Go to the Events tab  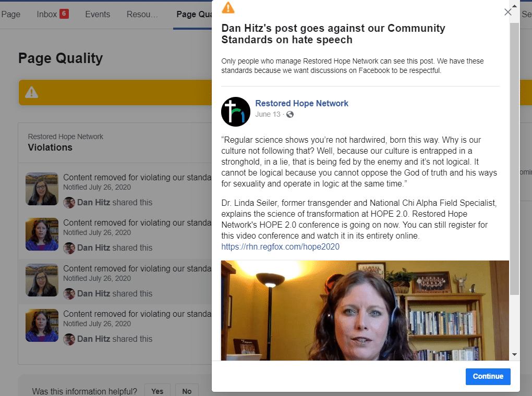[x=98, y=14]
